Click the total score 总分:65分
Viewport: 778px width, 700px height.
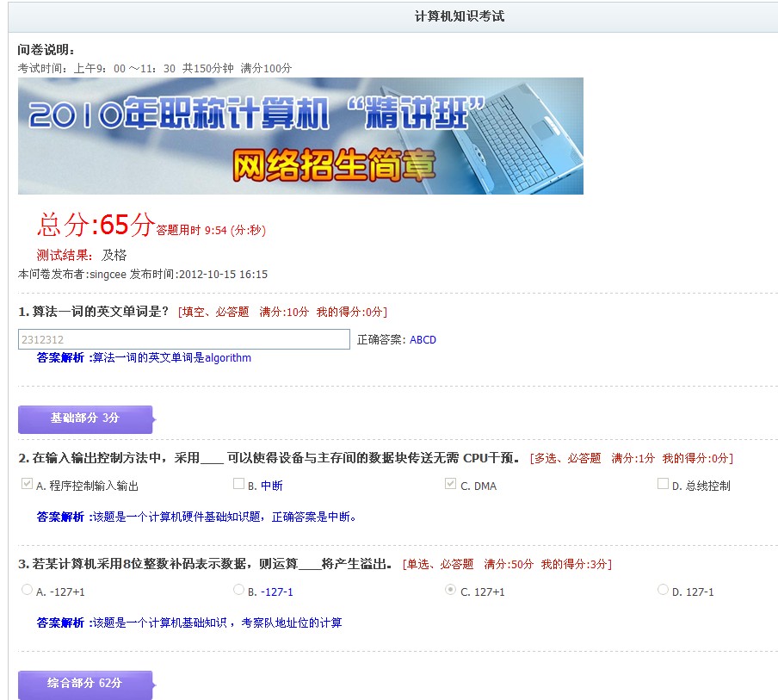(96, 225)
